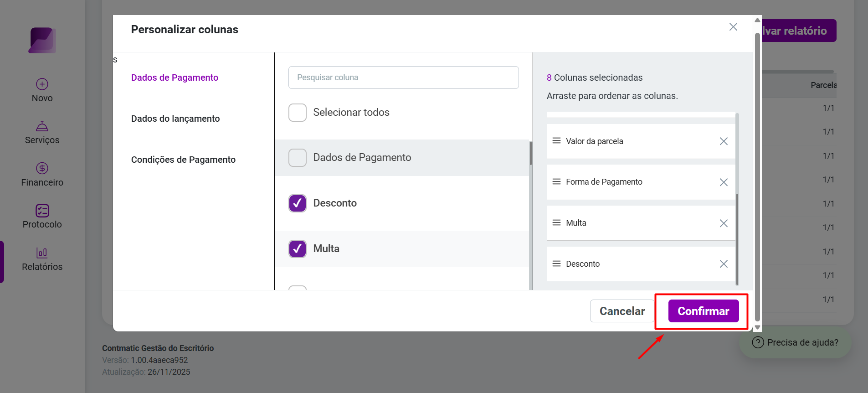868x393 pixels.
Task: Click 'Arraste para ordenar as colunas' text
Action: click(x=612, y=96)
